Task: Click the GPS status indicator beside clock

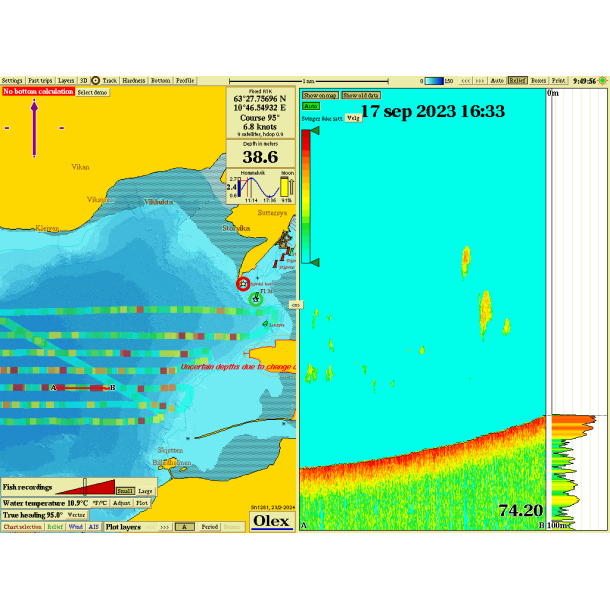Action: pyautogui.click(x=603, y=81)
